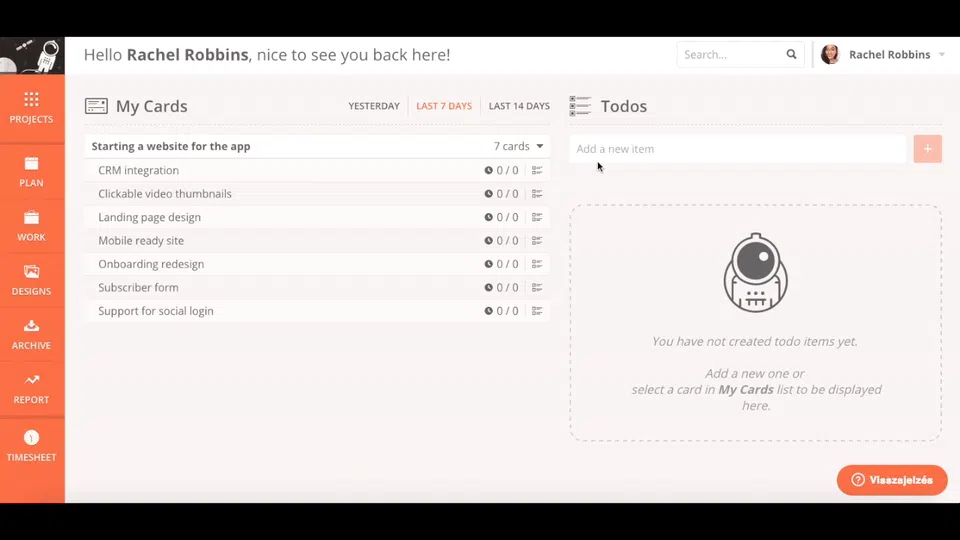Open the Visszajelzés feedback button
Viewport: 960px width, 540px height.
pyautogui.click(x=892, y=480)
